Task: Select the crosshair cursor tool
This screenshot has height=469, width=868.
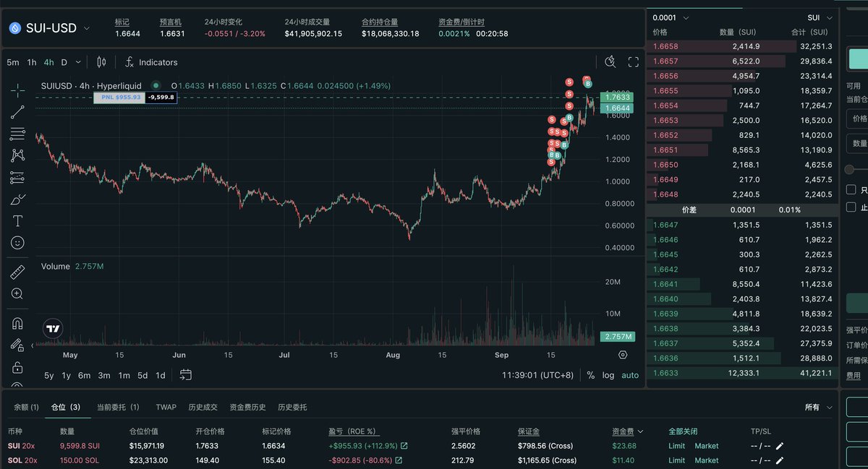Action: pyautogui.click(x=17, y=90)
